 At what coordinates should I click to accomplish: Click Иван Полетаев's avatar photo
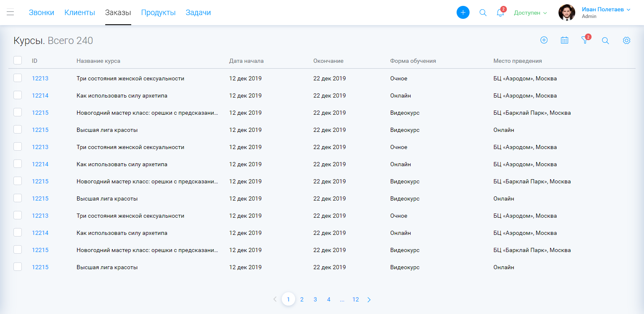point(567,13)
